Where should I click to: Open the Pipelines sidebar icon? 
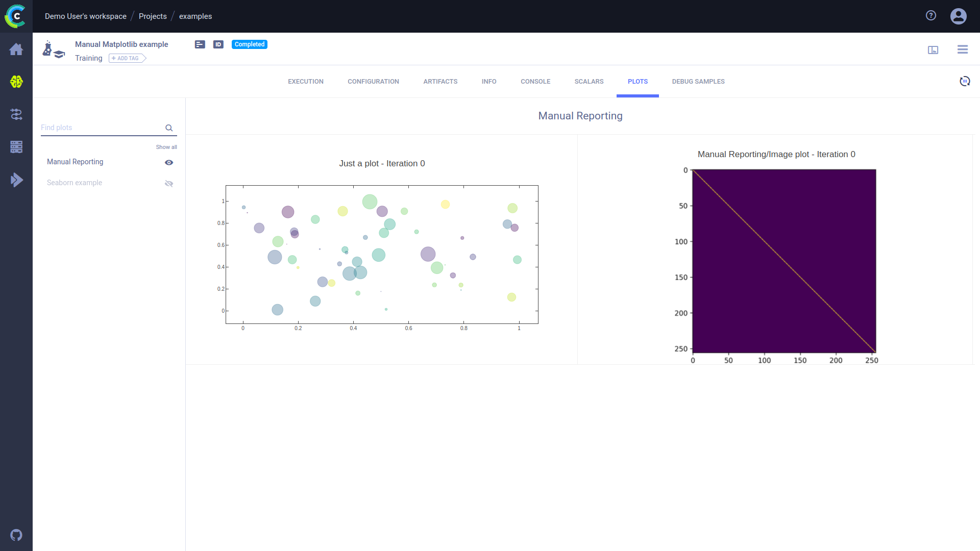16,114
